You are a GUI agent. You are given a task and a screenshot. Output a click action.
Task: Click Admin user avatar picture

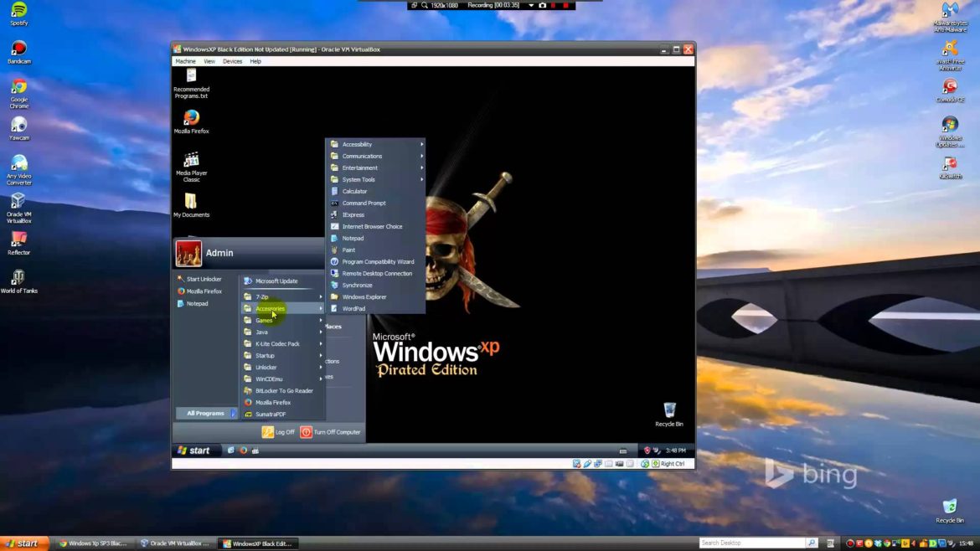(x=188, y=253)
